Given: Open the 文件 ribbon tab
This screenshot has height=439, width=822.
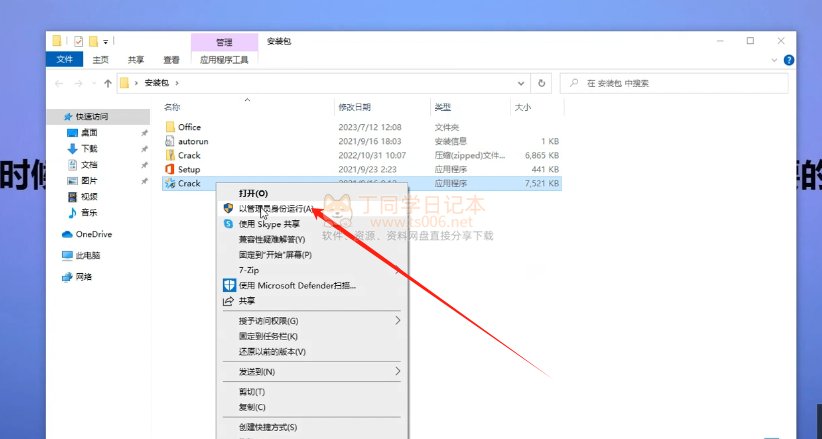Looking at the screenshot, I should pyautogui.click(x=64, y=59).
